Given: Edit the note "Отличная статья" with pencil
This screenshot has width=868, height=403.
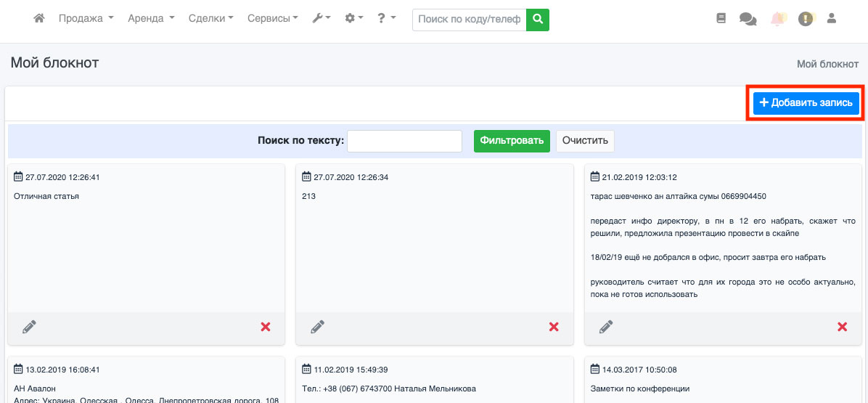Looking at the screenshot, I should [x=29, y=327].
